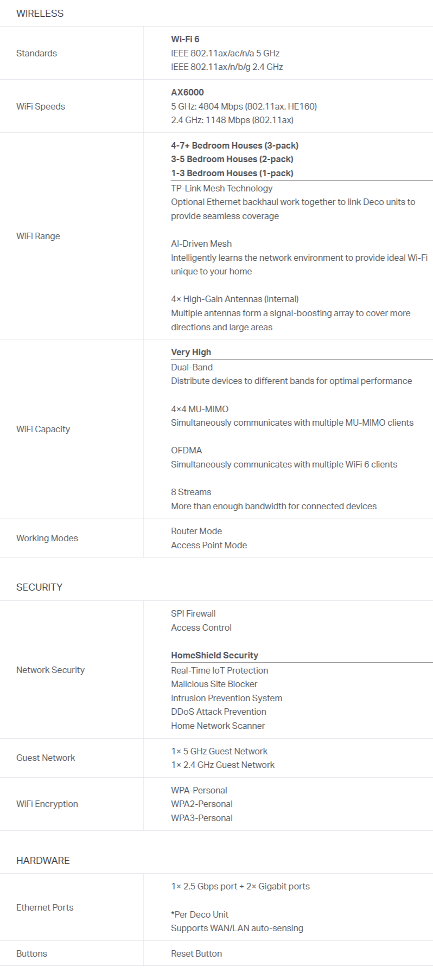Select 4-7+ Bedroom Houses (3-pack) text

pos(234,145)
